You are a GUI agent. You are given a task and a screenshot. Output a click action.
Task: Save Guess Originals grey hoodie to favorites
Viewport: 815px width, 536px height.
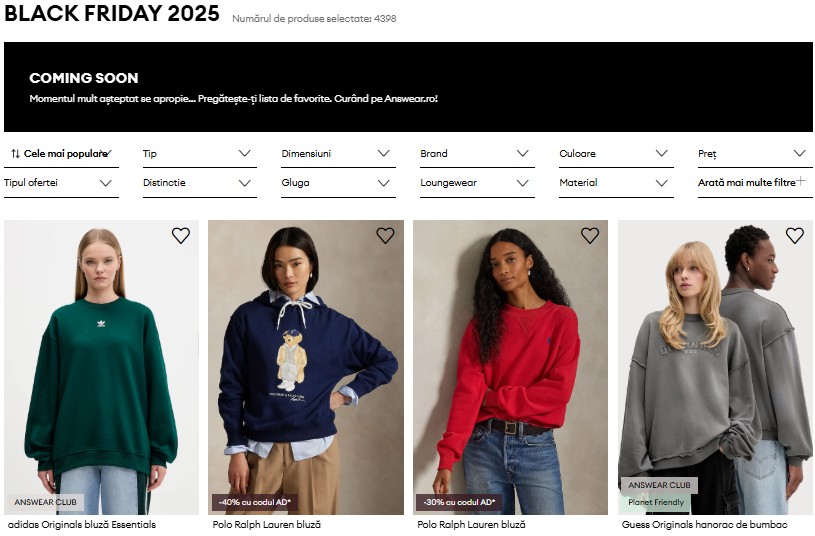(x=794, y=236)
